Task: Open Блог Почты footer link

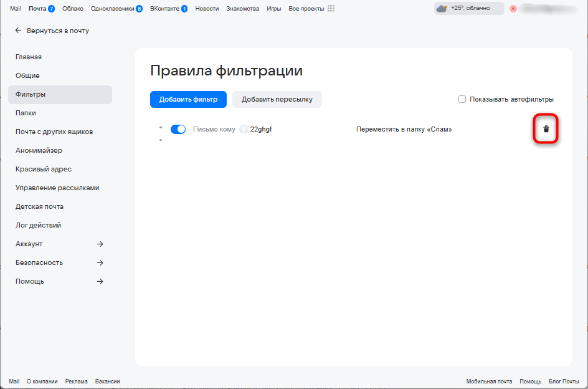Action: (x=564, y=381)
